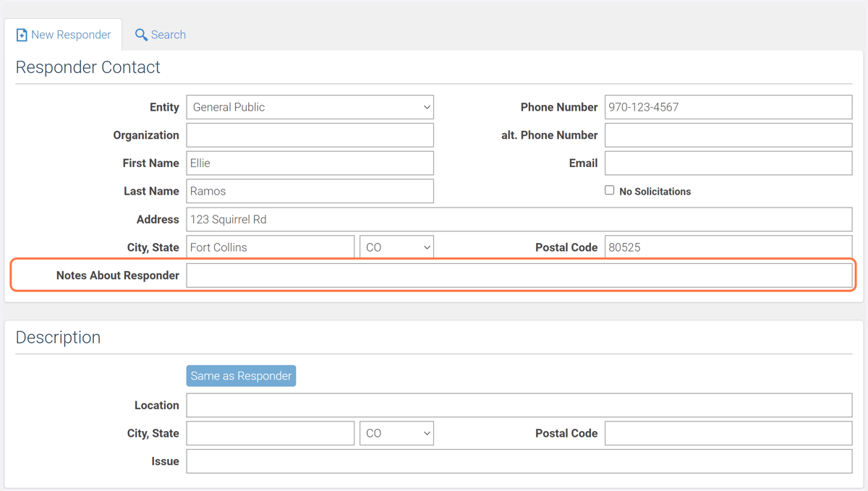The image size is (868, 491).
Task: Click the Entity label
Action: (164, 107)
